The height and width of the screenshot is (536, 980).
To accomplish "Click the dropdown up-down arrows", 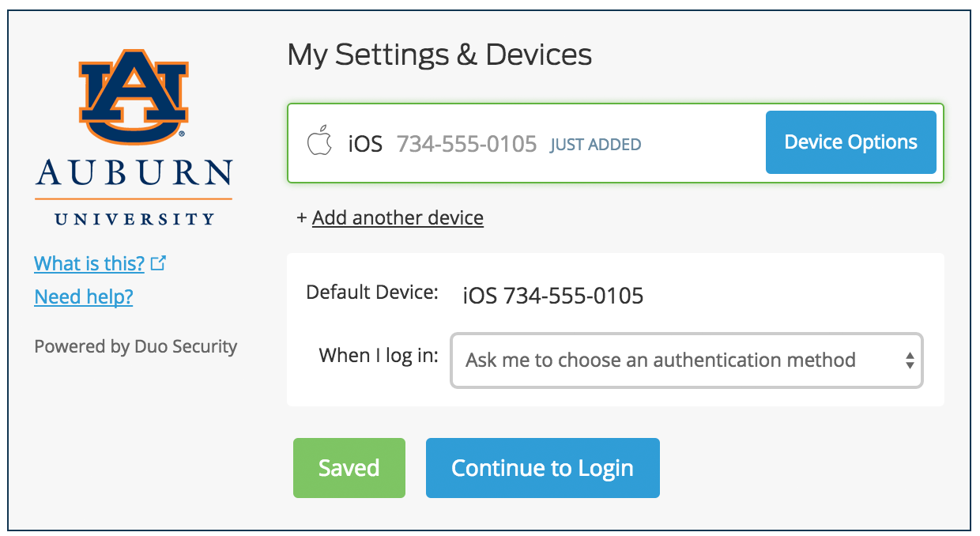I will (x=910, y=361).
